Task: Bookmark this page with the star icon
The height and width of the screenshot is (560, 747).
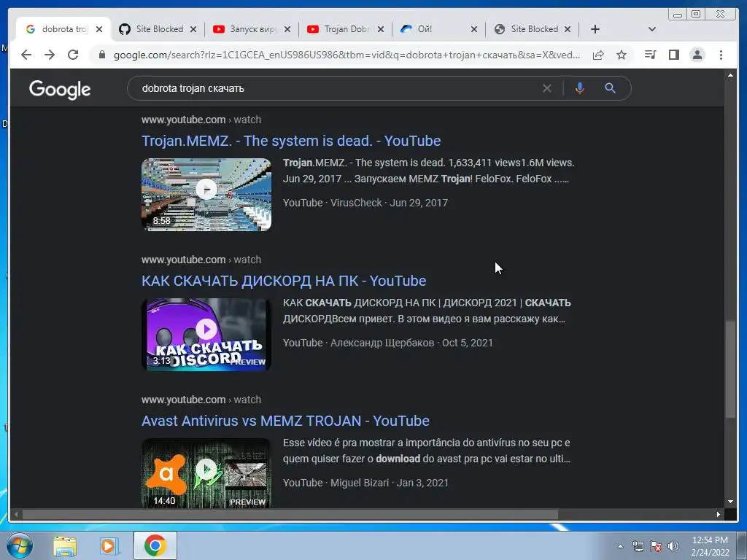Action: [622, 55]
